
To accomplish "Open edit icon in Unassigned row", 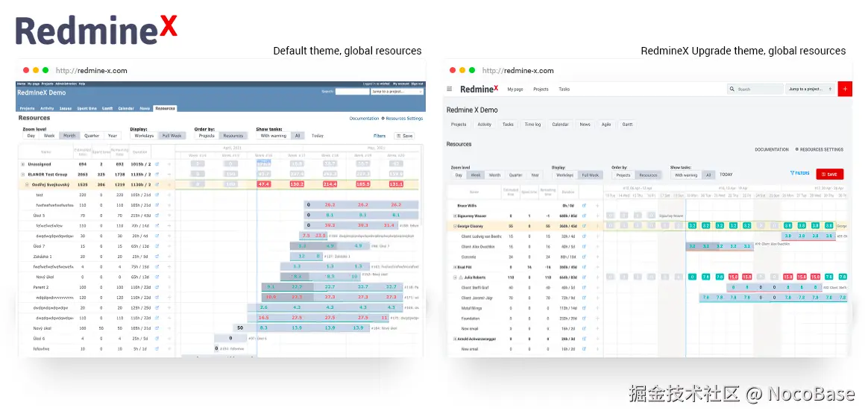I will (x=157, y=164).
